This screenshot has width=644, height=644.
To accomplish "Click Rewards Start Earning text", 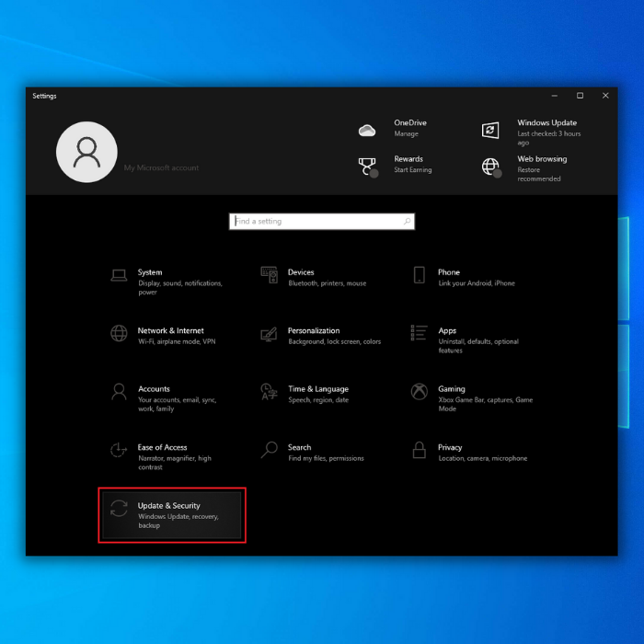I will [x=413, y=169].
